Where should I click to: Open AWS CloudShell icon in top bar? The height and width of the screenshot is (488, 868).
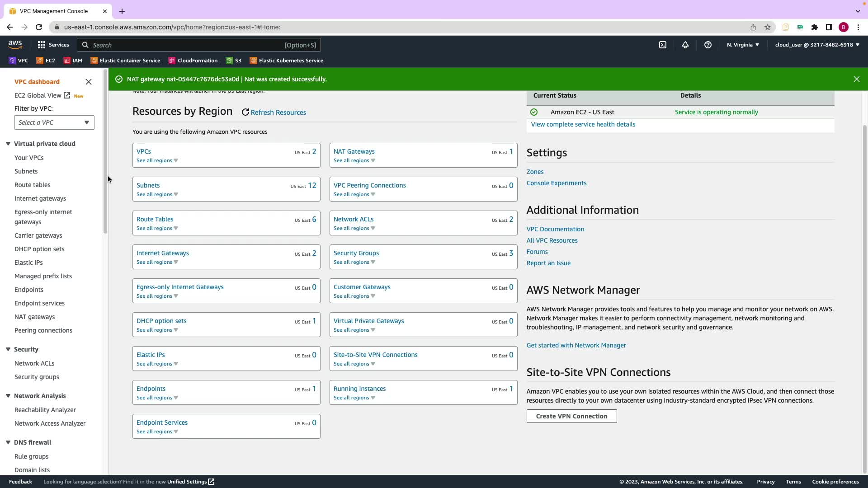click(662, 45)
